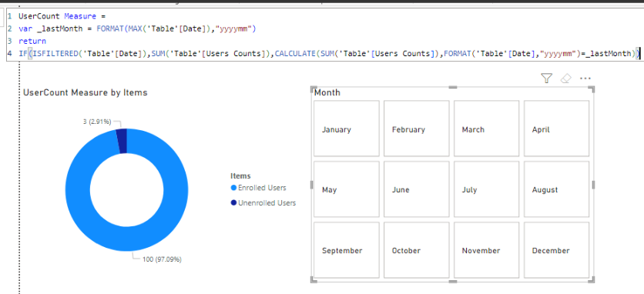Click ISFILTERED function in the formula
The width and height of the screenshot is (644, 294).
click(x=55, y=53)
